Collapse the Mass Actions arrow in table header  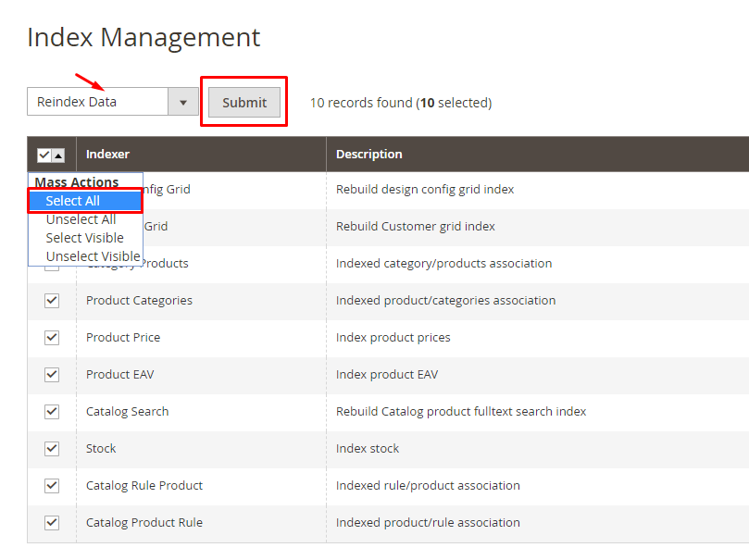click(57, 156)
